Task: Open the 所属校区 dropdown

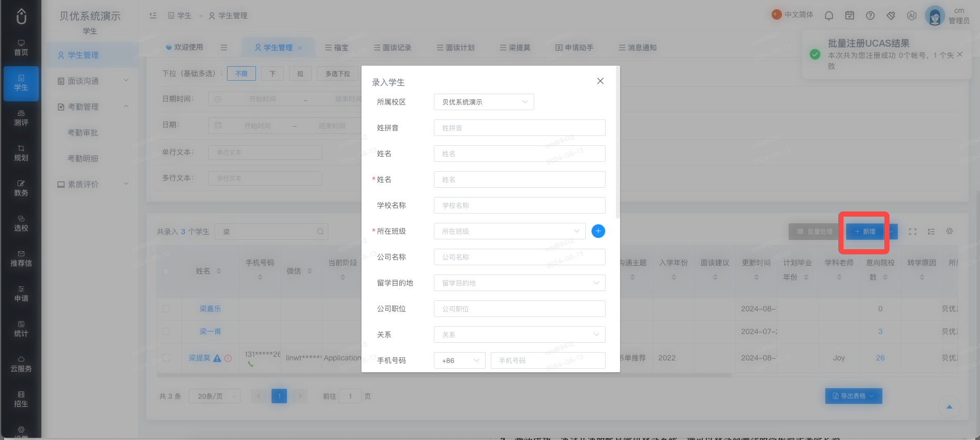Action: point(484,102)
